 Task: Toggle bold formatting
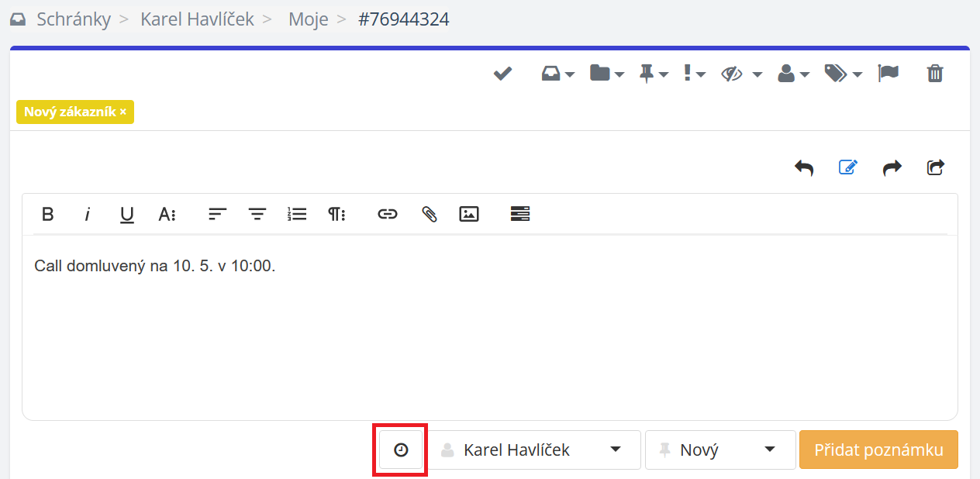pyautogui.click(x=47, y=214)
